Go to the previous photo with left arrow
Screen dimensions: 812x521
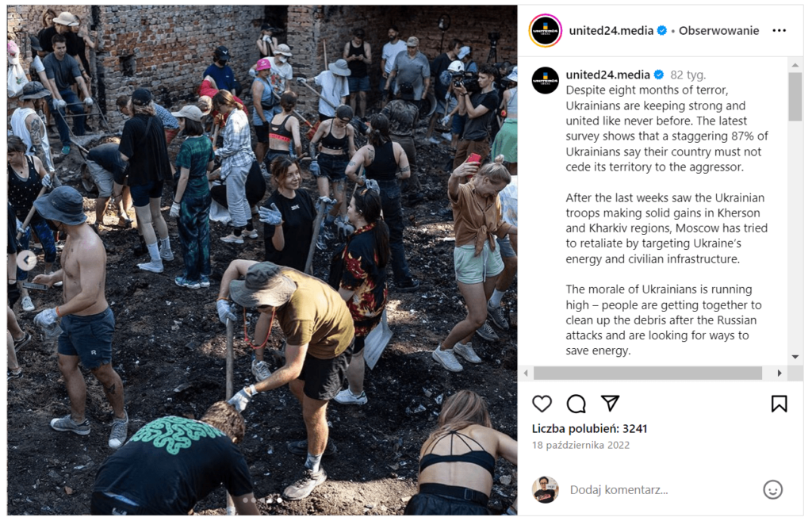pos(27,259)
